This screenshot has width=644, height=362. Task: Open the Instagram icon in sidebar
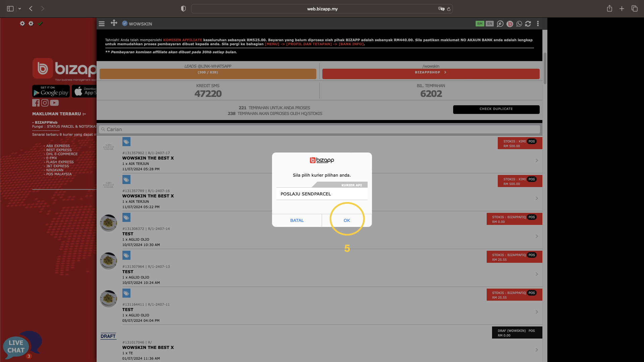[x=45, y=103]
